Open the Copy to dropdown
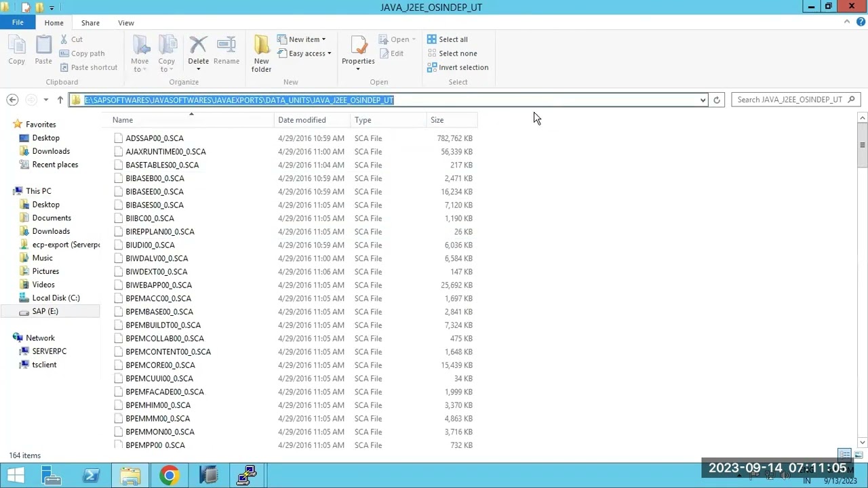 click(x=167, y=54)
